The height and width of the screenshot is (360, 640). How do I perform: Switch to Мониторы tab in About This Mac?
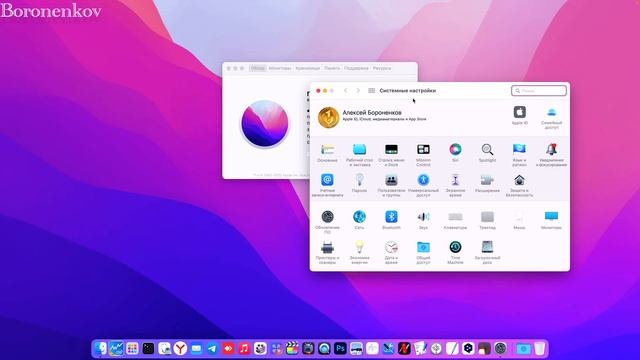click(280, 68)
